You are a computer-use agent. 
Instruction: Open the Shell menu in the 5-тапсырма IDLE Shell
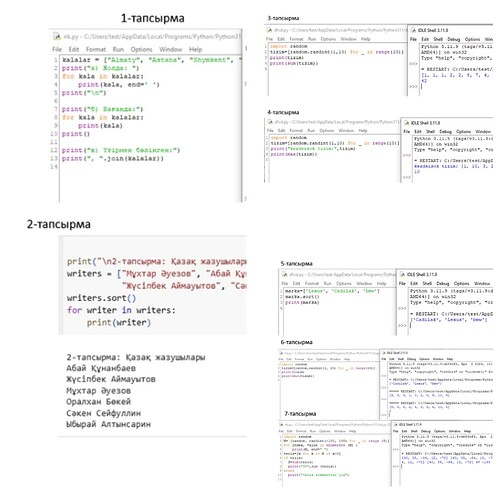pyautogui.click(x=427, y=283)
